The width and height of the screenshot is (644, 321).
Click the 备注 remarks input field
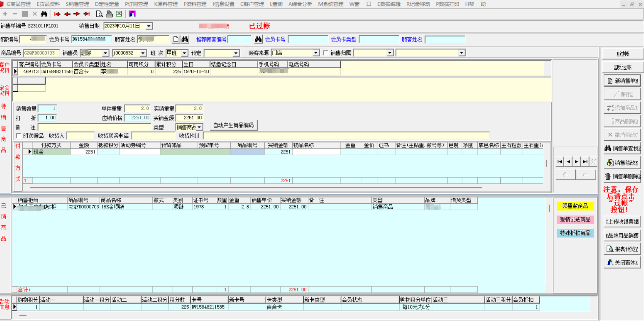(94, 127)
